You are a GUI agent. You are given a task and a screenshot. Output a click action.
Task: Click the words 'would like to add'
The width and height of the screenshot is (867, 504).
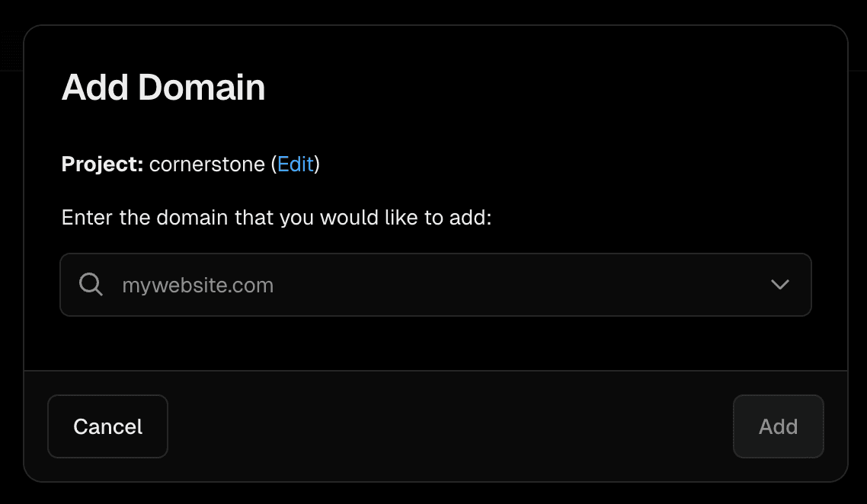click(x=404, y=219)
